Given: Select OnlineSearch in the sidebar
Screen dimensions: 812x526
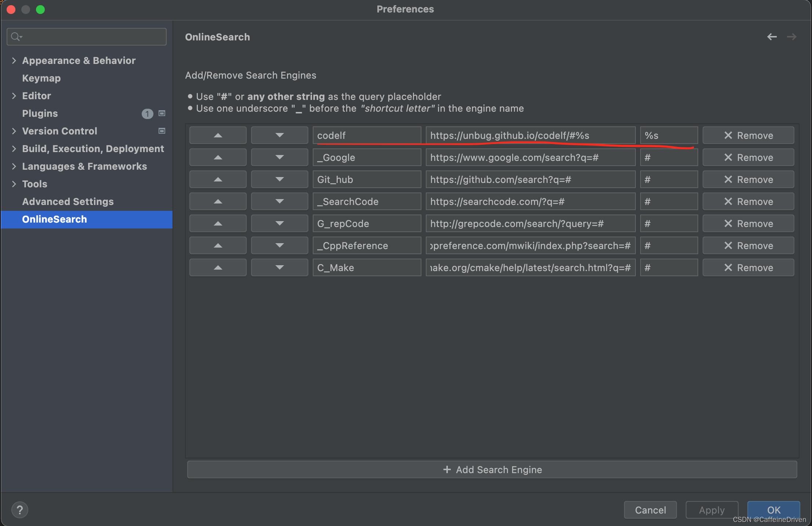Looking at the screenshot, I should pyautogui.click(x=87, y=219).
